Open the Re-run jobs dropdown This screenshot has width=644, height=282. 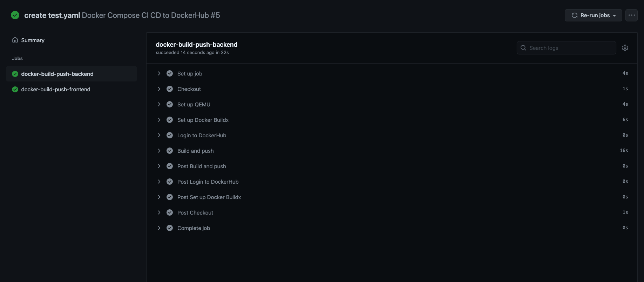coord(593,15)
